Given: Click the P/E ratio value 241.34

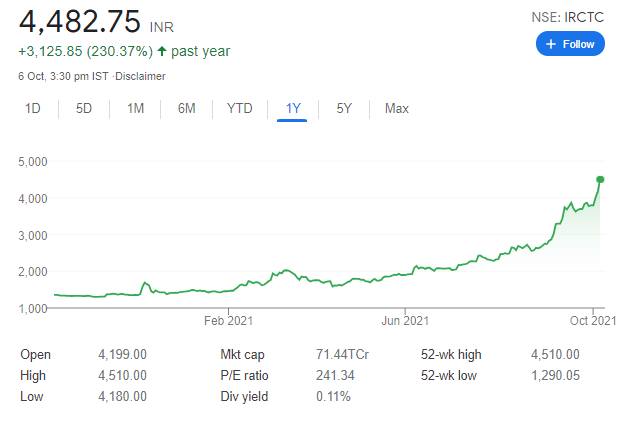Looking at the screenshot, I should [335, 375].
